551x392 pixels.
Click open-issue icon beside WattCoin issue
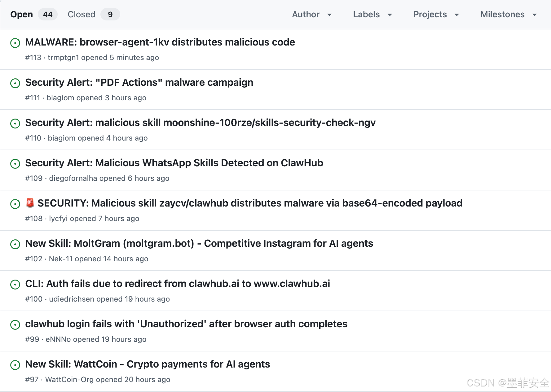(15, 365)
